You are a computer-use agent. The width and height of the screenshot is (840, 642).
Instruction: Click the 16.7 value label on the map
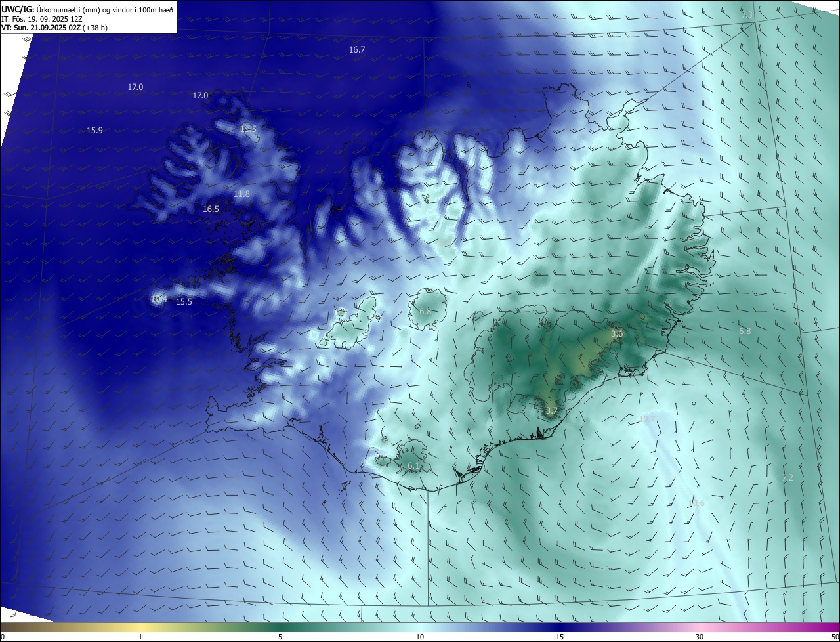coord(357,50)
